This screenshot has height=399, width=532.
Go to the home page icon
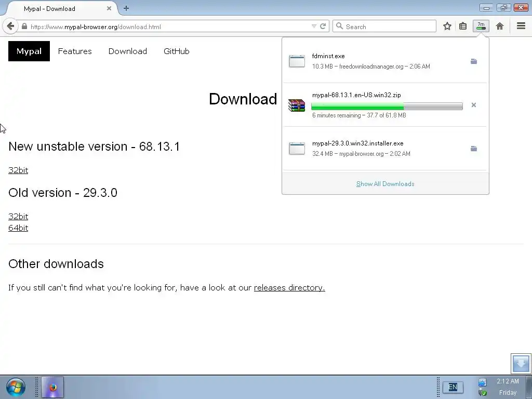[x=499, y=26]
